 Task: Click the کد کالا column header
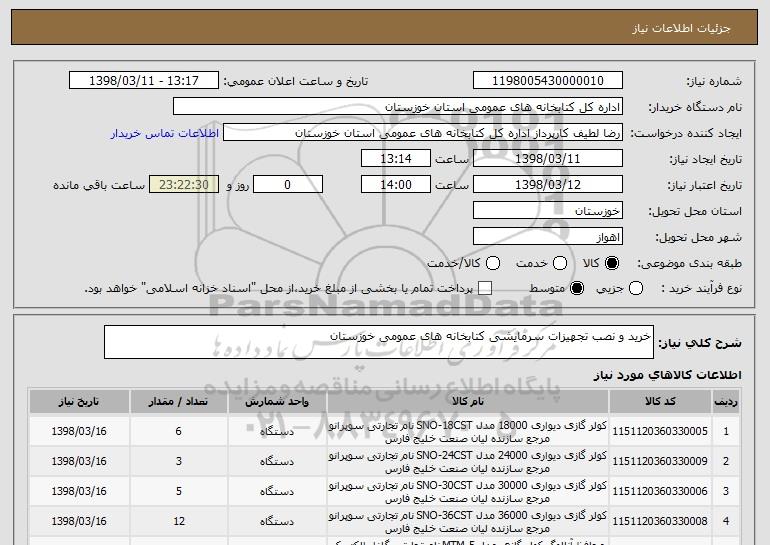[660, 402]
